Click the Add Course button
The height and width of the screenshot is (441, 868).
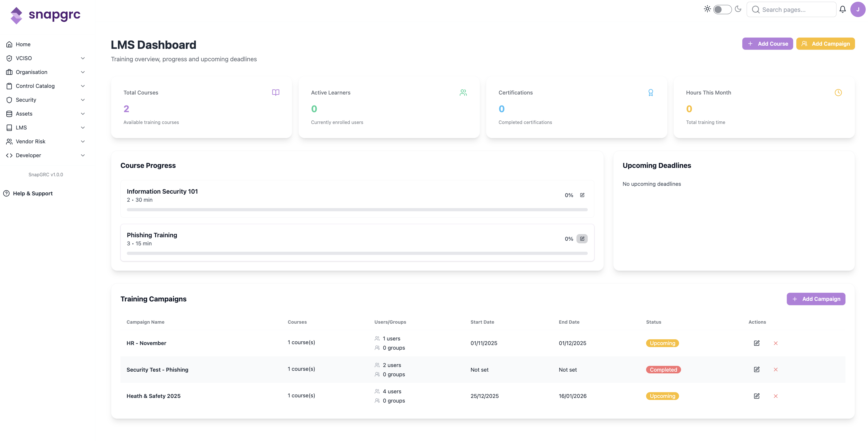[767, 43]
